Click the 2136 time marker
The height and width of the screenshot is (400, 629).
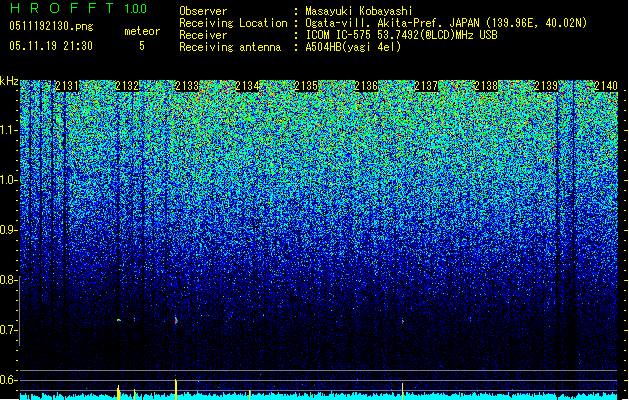point(366,86)
